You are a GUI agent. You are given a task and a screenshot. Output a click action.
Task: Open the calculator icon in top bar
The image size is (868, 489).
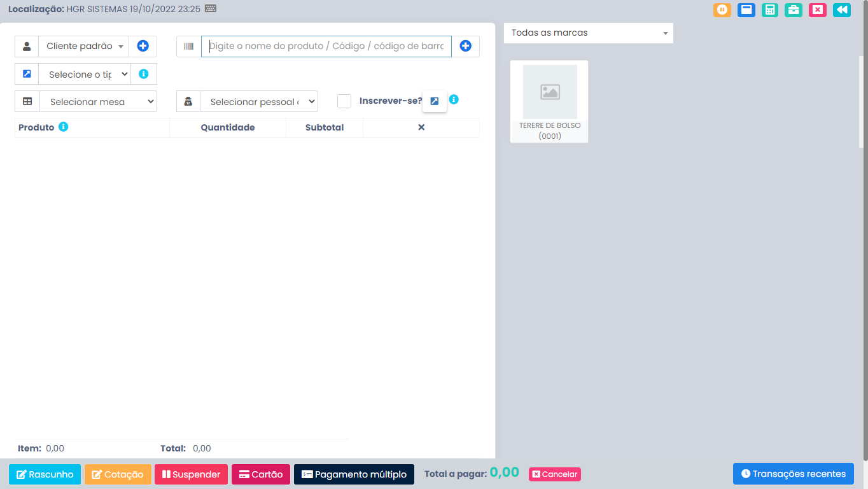pos(770,10)
